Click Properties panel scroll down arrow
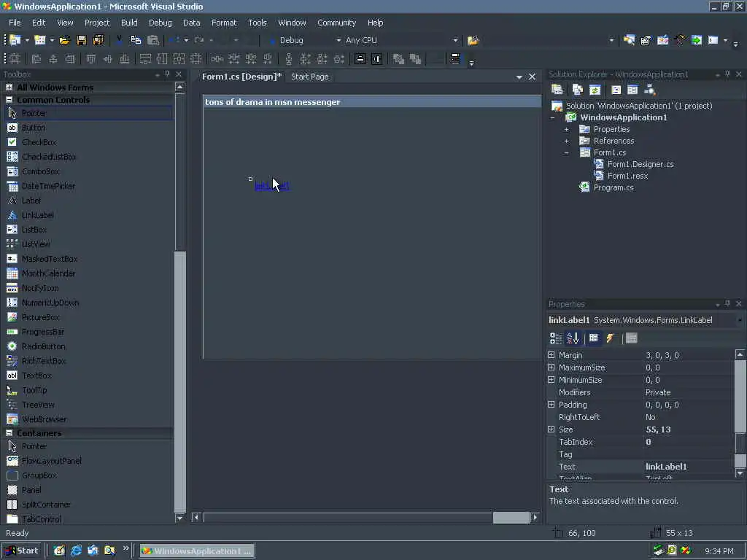The image size is (747, 560). (740, 473)
